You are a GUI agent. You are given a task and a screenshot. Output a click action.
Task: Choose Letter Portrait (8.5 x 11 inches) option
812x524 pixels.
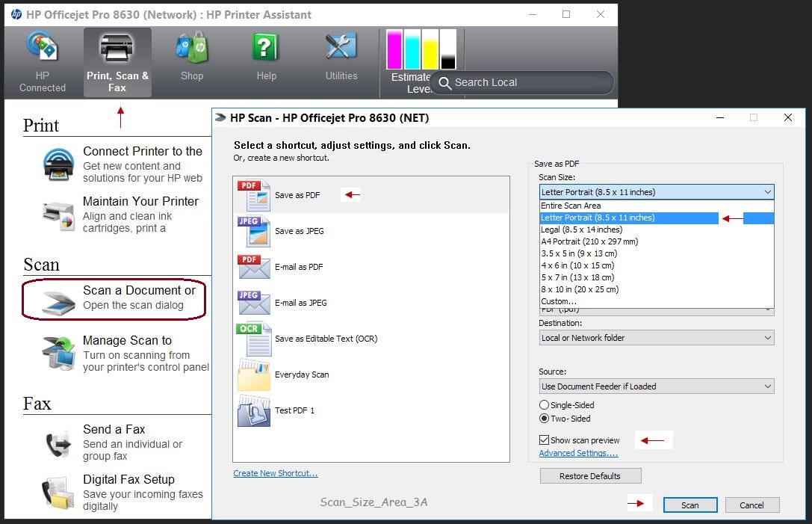point(657,218)
